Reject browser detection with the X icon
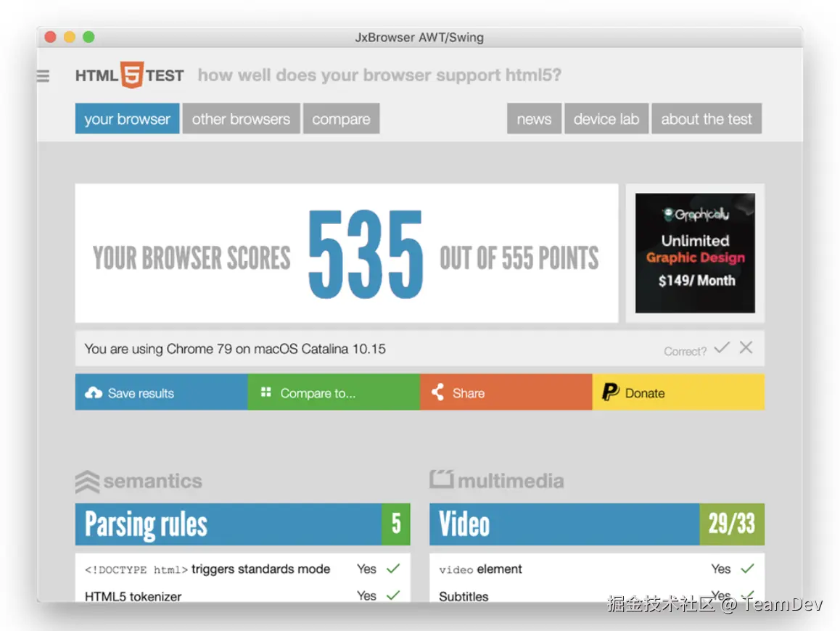The height and width of the screenshot is (631, 840). pyautogui.click(x=746, y=347)
